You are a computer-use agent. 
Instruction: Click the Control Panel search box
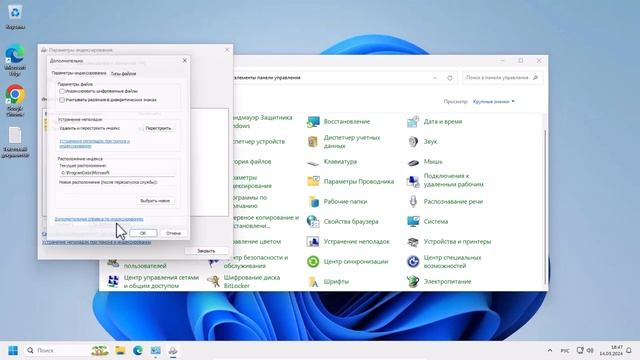(502, 78)
